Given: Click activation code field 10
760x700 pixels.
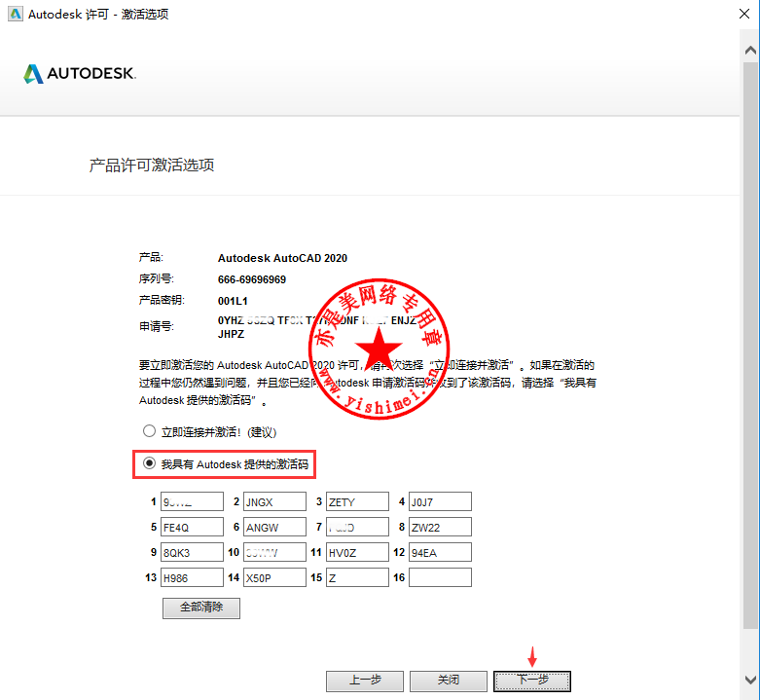Looking at the screenshot, I should click(274, 552).
